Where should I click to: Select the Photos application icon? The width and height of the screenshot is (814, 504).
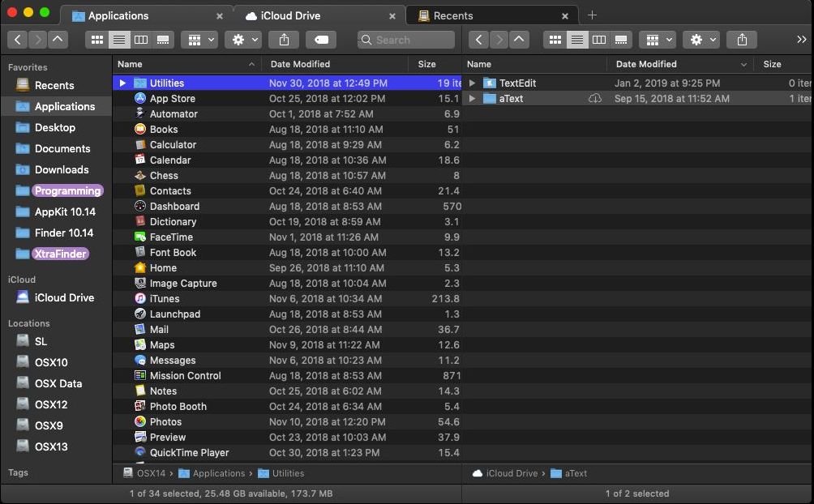click(x=140, y=421)
